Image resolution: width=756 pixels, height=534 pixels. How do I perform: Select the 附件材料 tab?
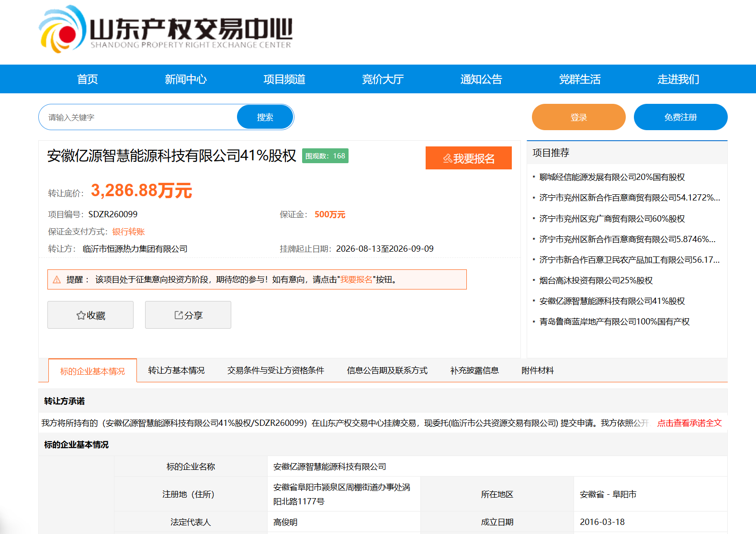(538, 370)
